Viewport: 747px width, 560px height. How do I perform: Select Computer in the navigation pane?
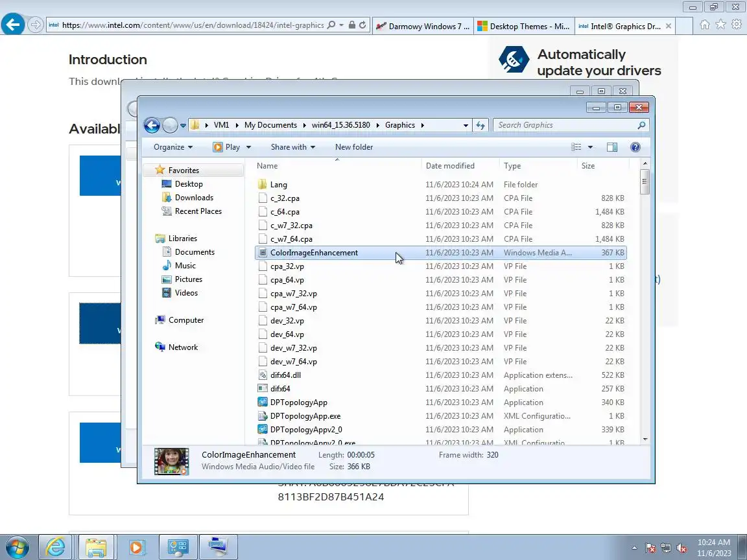pyautogui.click(x=186, y=320)
